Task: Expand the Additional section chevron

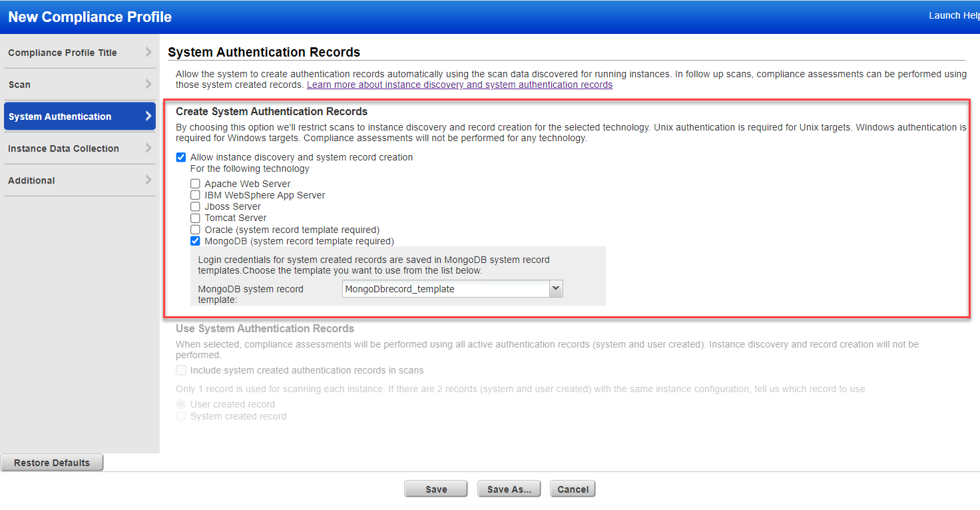Action: (150, 180)
